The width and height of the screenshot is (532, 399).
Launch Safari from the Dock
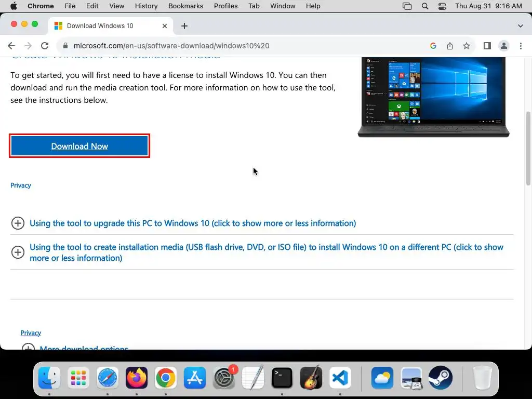point(108,378)
